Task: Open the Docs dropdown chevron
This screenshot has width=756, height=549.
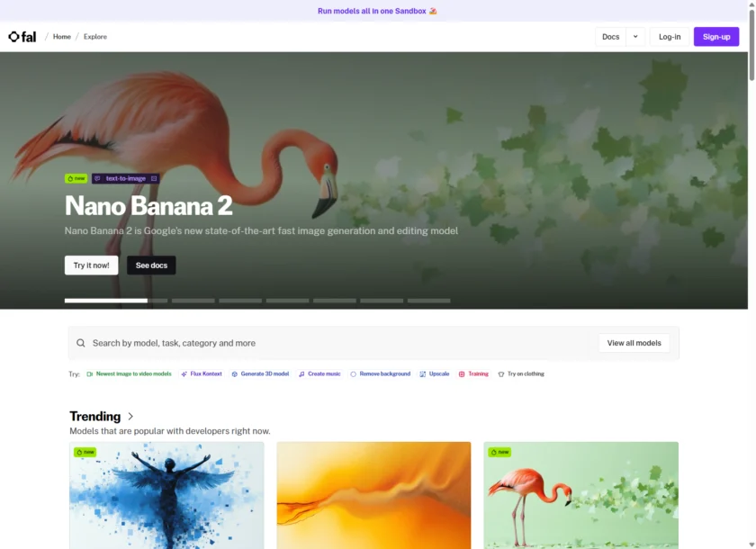Action: pyautogui.click(x=635, y=37)
